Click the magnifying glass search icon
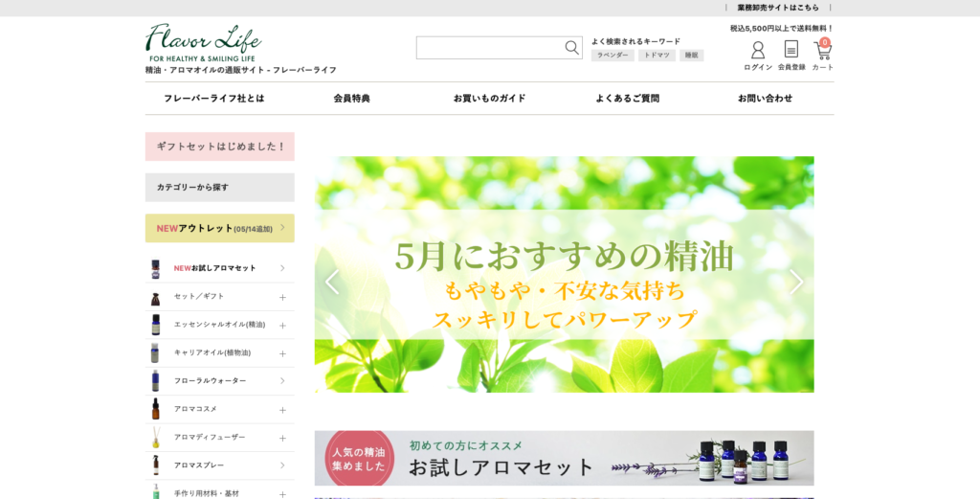Screen dimensions: 980x499 coord(571,48)
